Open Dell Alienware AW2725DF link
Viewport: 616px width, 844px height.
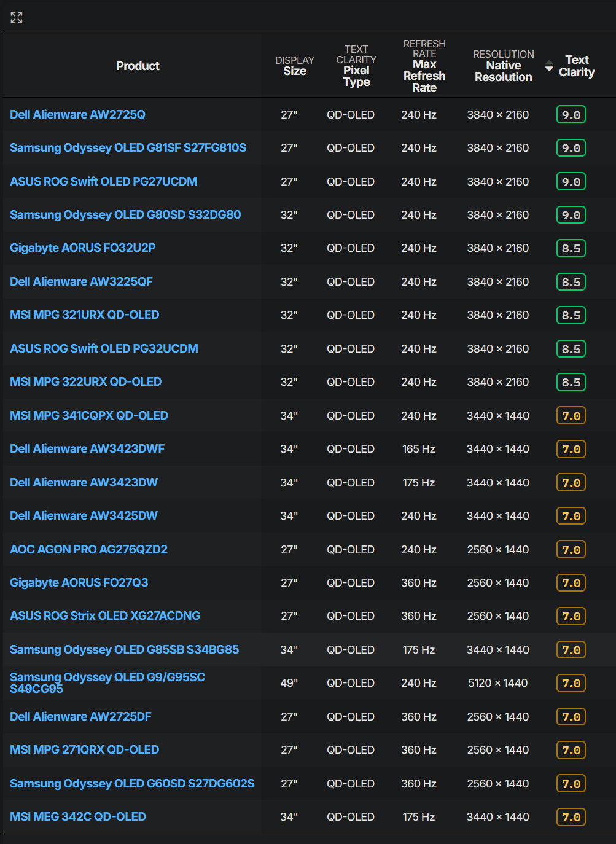coord(80,716)
